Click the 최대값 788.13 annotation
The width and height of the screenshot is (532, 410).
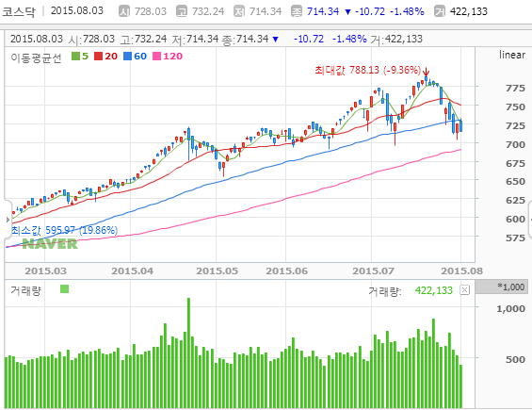tap(368, 70)
